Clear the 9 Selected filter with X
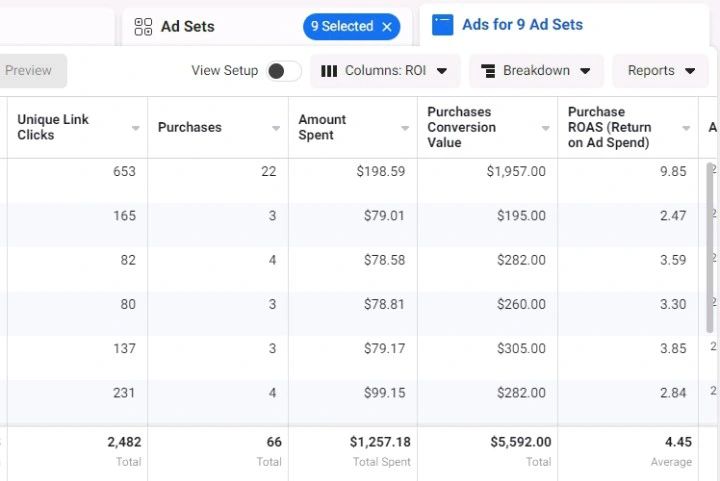Image resolution: width=720 pixels, height=481 pixels. 387,27
